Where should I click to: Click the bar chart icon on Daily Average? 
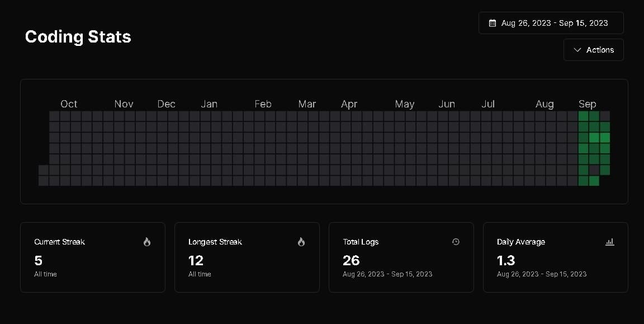coord(610,242)
